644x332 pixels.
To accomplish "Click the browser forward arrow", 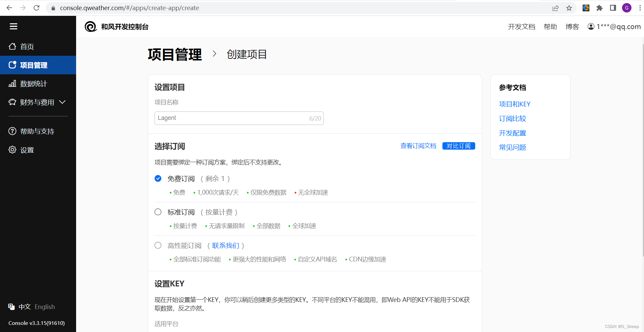I will tap(23, 8).
